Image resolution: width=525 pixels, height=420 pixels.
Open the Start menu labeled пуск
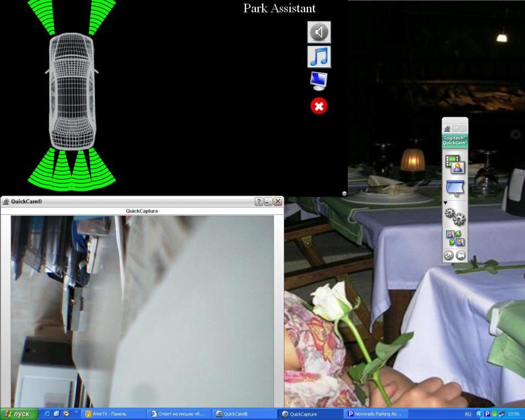coord(19,414)
